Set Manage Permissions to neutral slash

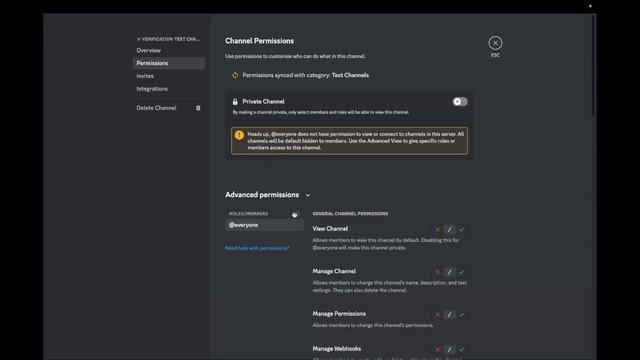(x=449, y=315)
